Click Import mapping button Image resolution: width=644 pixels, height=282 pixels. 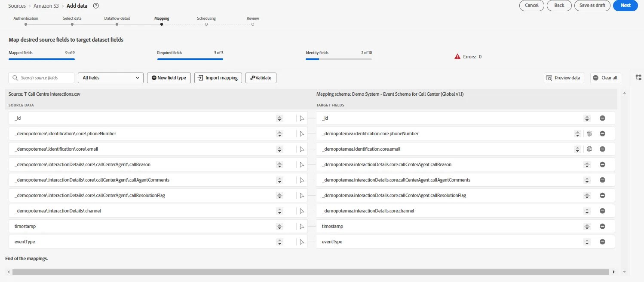(x=218, y=78)
